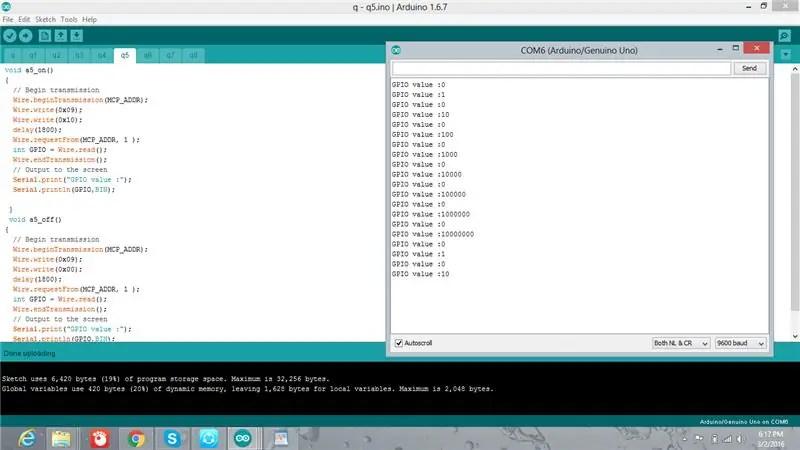The height and width of the screenshot is (450, 800).
Task: Switch to the q7 tab
Action: (170, 55)
